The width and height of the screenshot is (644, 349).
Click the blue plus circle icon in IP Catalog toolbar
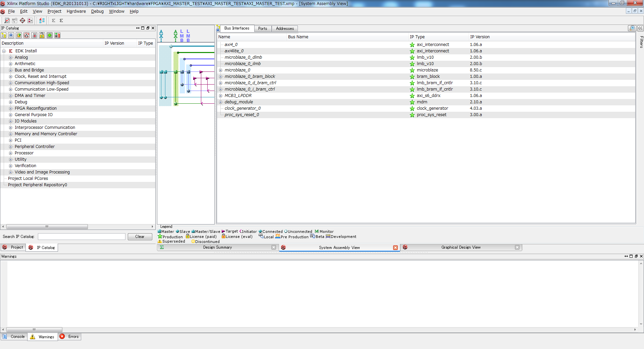(x=11, y=35)
